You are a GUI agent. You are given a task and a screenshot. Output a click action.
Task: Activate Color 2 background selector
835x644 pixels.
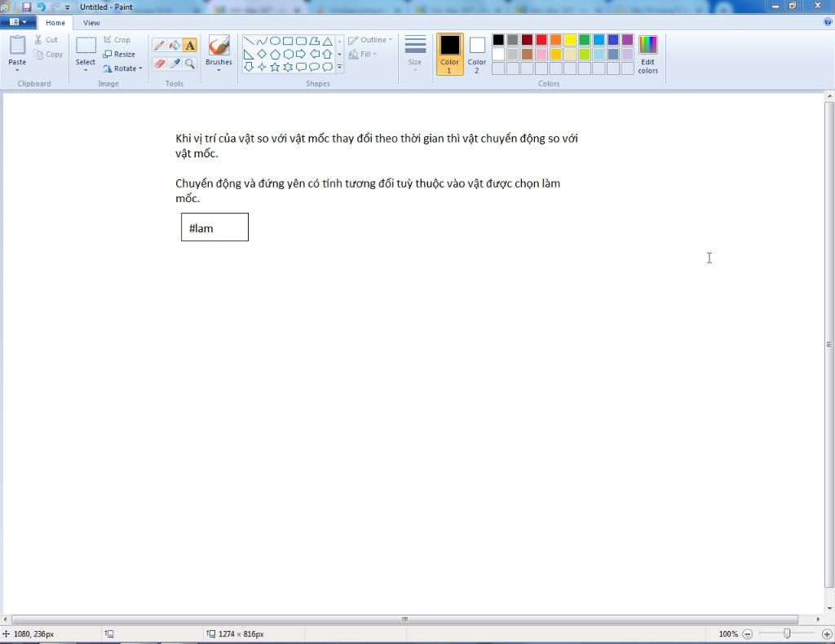click(x=476, y=54)
